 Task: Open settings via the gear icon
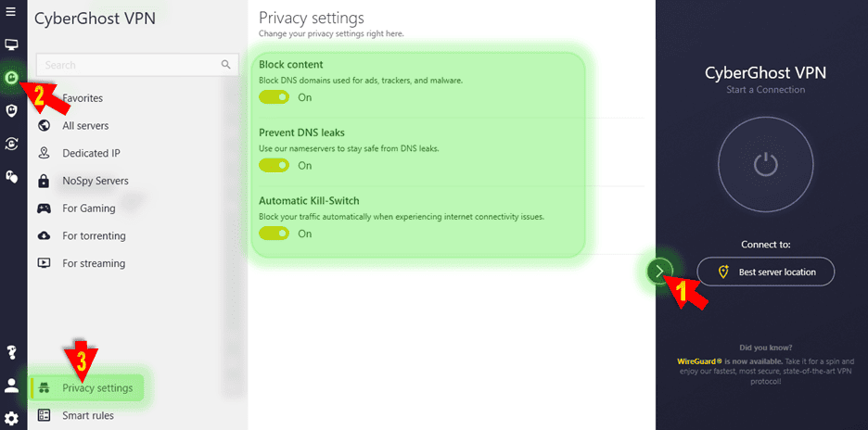tap(11, 418)
